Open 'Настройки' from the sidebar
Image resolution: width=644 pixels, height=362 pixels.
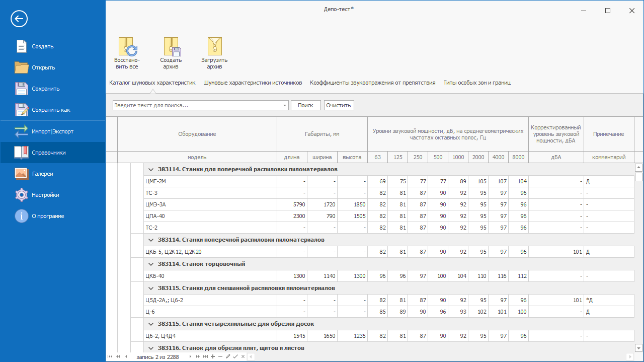45,195
